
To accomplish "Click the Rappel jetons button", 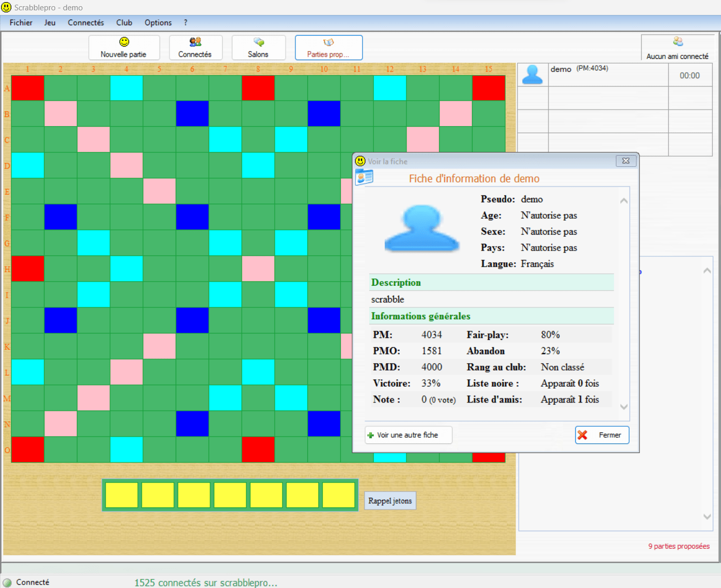I will (x=390, y=501).
